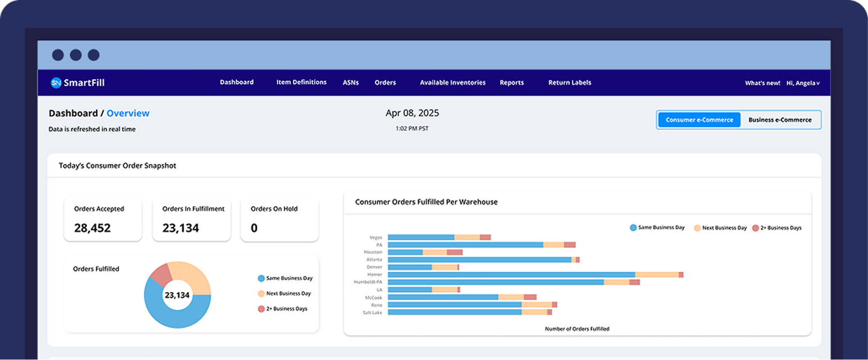Image resolution: width=868 pixels, height=360 pixels.
Task: Click the Reno warehouse bar
Action: pyautogui.click(x=472, y=304)
